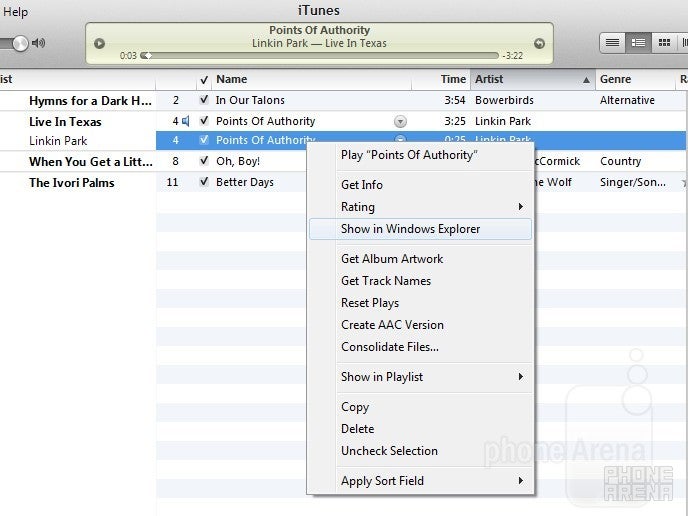This screenshot has width=688, height=516.
Task: Click the Country genre cell
Action: pyautogui.click(x=620, y=161)
